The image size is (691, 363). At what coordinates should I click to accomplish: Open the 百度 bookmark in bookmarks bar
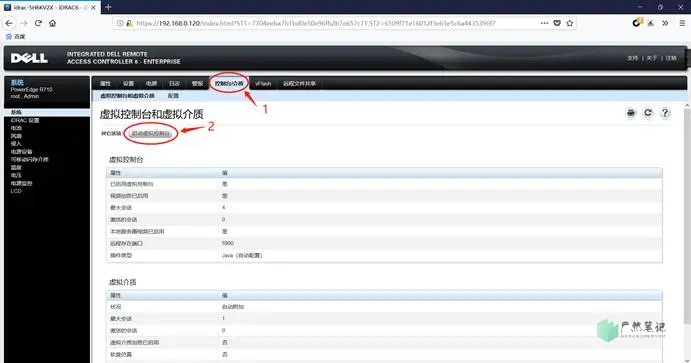(x=16, y=37)
